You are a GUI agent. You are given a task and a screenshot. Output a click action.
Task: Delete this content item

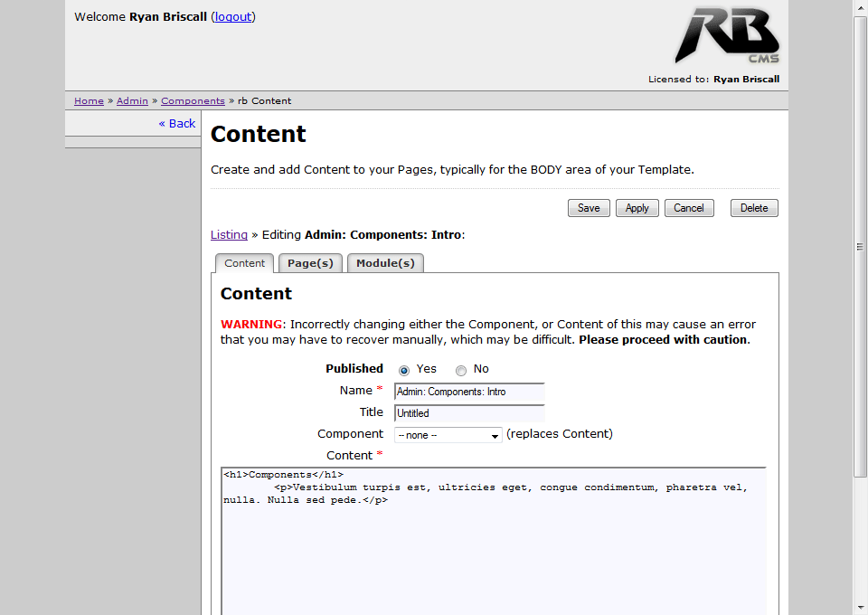[x=753, y=208]
